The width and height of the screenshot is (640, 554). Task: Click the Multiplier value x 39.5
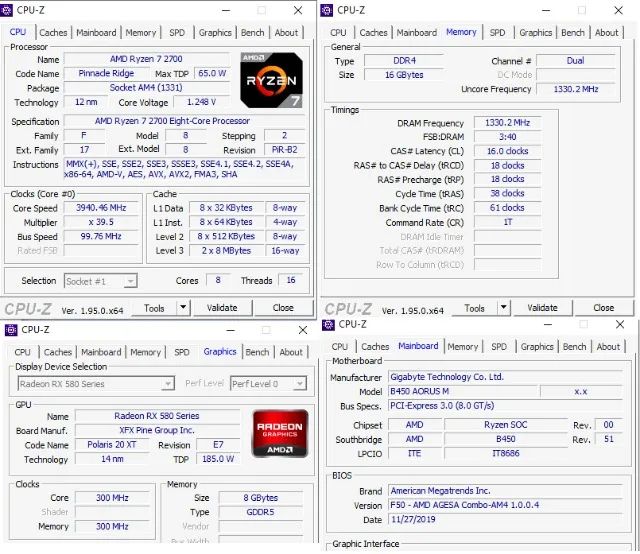click(x=101, y=222)
